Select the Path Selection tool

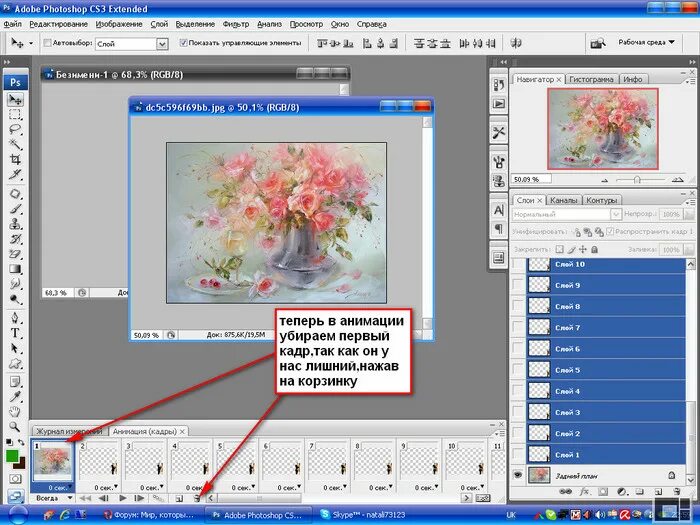[x=16, y=348]
